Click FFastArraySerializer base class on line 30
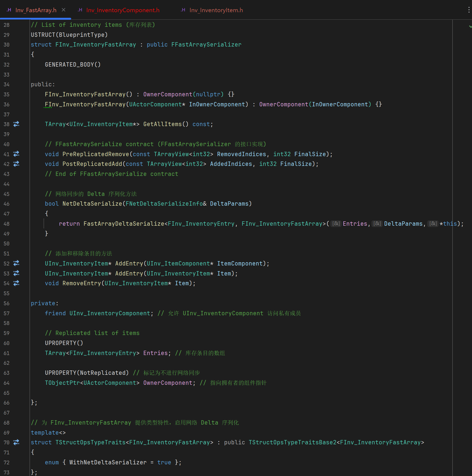The width and height of the screenshot is (472, 476). [206, 45]
